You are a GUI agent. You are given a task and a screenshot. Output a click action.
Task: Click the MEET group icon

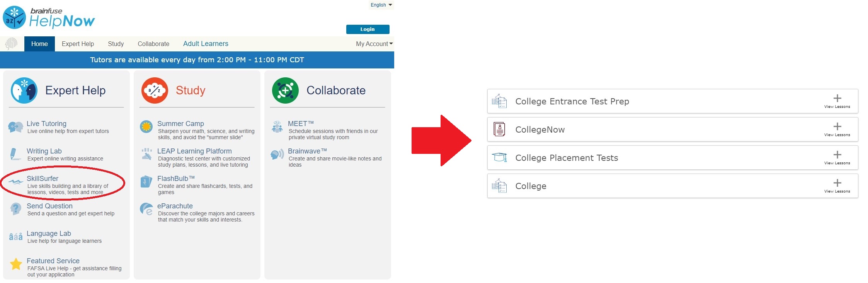277,126
